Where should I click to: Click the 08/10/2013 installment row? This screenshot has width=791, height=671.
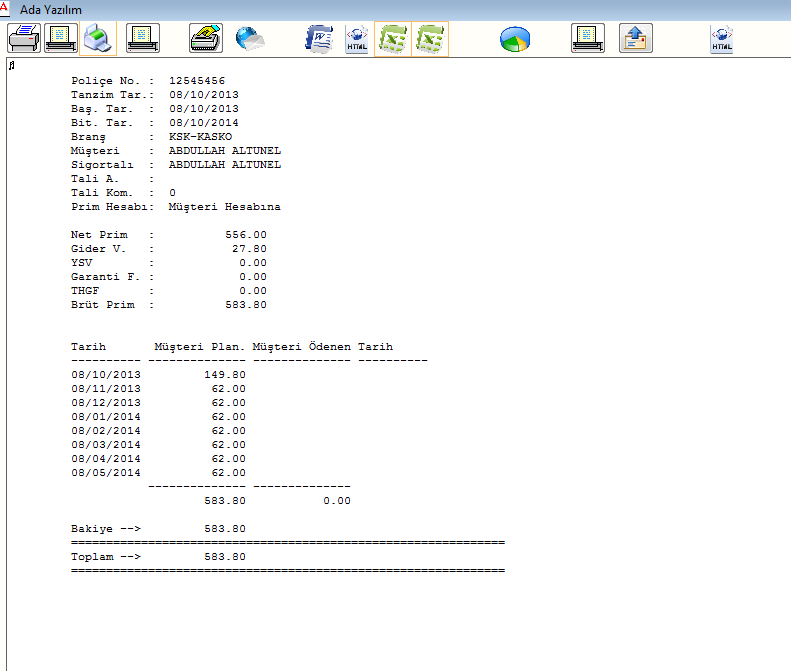106,374
